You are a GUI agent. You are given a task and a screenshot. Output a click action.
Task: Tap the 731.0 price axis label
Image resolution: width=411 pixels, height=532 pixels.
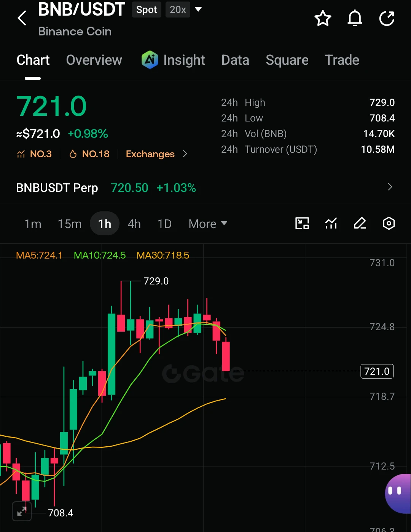382,263
